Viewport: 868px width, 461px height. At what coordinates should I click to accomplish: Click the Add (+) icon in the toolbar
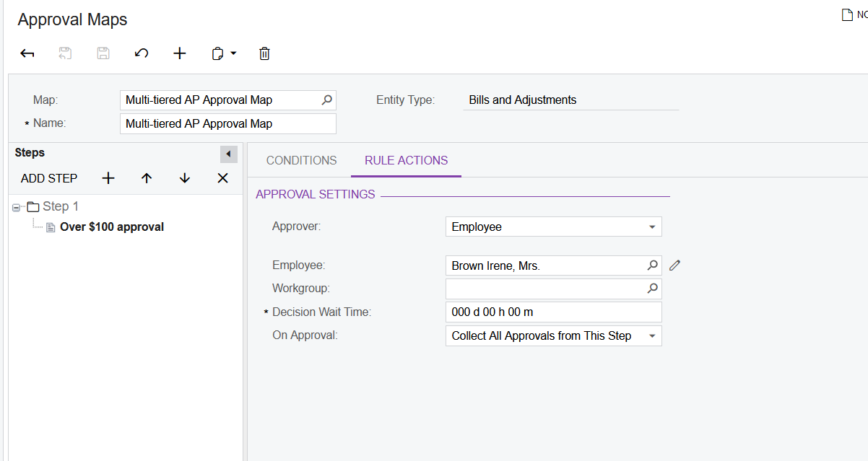[x=179, y=53]
